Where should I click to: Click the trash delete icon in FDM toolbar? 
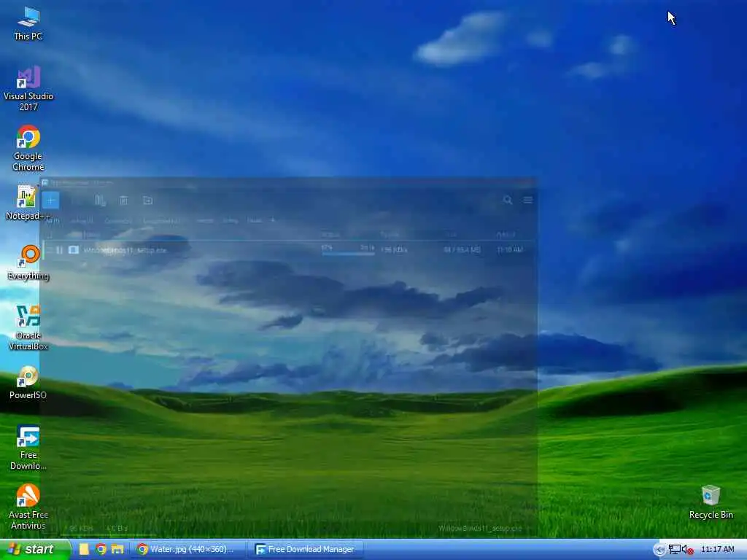[x=123, y=201]
